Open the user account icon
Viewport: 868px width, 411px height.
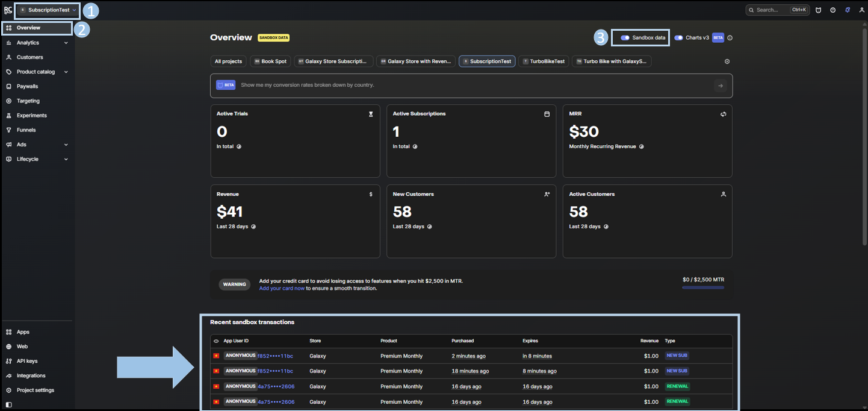(x=862, y=10)
